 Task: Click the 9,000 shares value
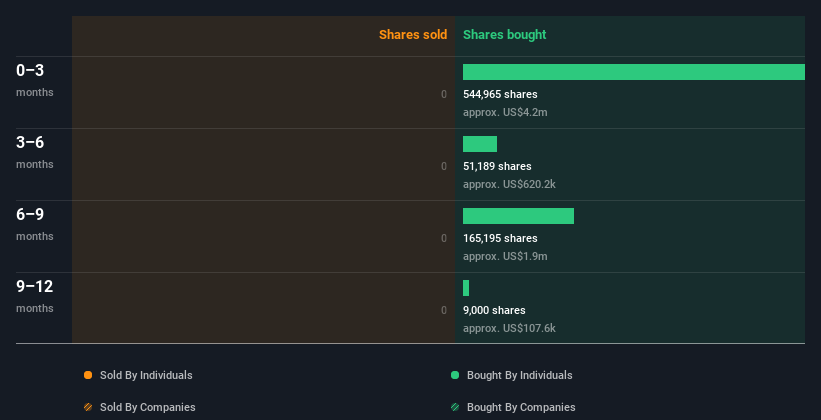[x=494, y=310]
